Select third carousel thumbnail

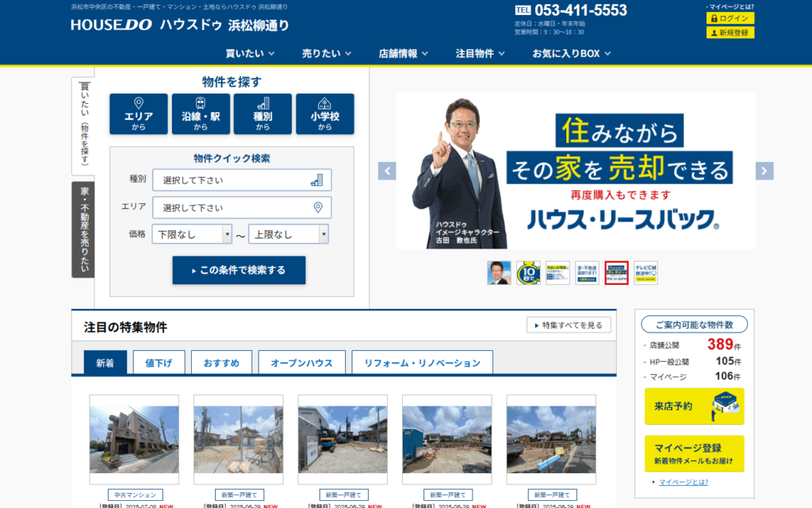557,273
